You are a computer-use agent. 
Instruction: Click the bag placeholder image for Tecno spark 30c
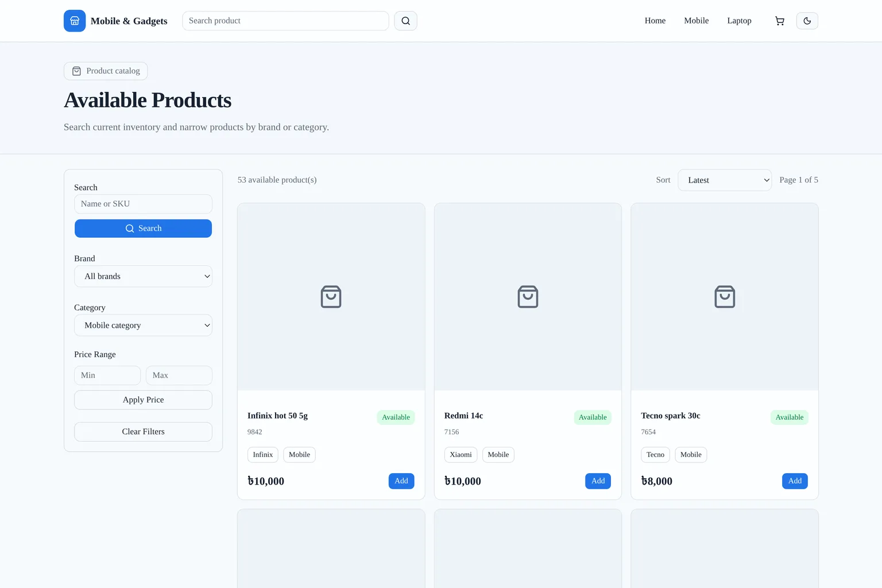pyautogui.click(x=725, y=297)
